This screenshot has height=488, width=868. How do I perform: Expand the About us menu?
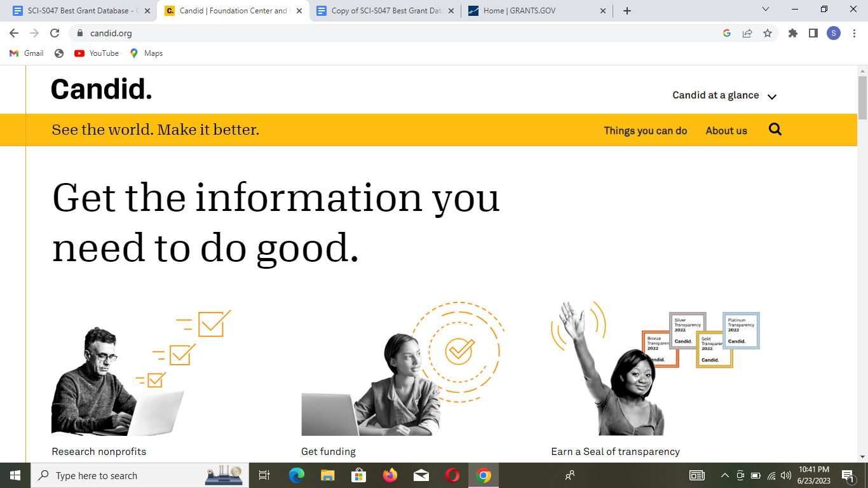tap(726, 130)
